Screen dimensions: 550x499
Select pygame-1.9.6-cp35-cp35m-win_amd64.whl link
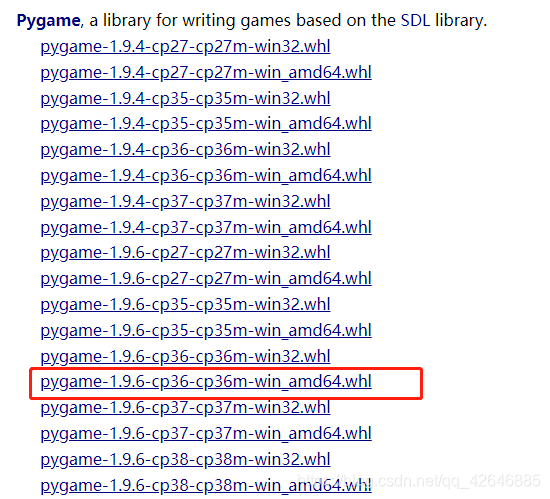point(206,331)
